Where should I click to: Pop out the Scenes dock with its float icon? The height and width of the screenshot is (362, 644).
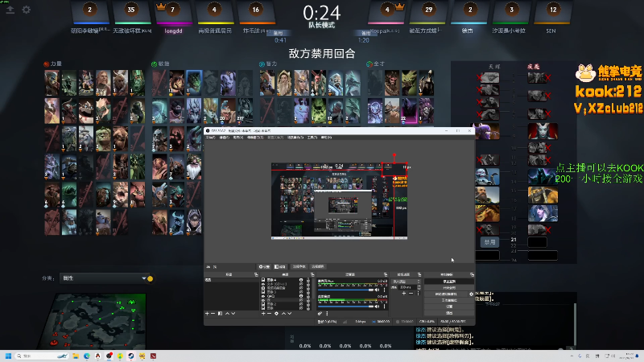tap(256, 274)
